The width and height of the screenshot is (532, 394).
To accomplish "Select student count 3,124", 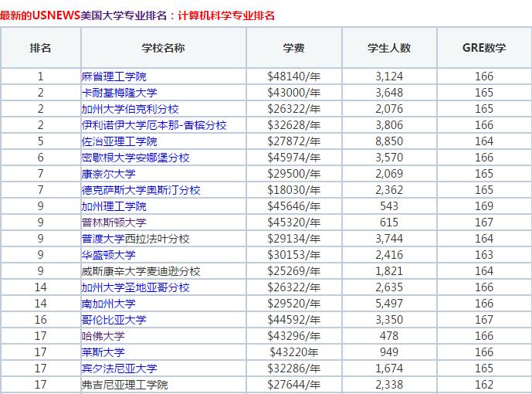I will [389, 76].
